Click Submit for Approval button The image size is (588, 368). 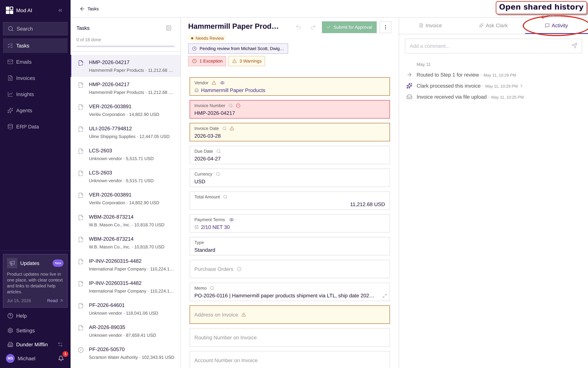click(349, 27)
